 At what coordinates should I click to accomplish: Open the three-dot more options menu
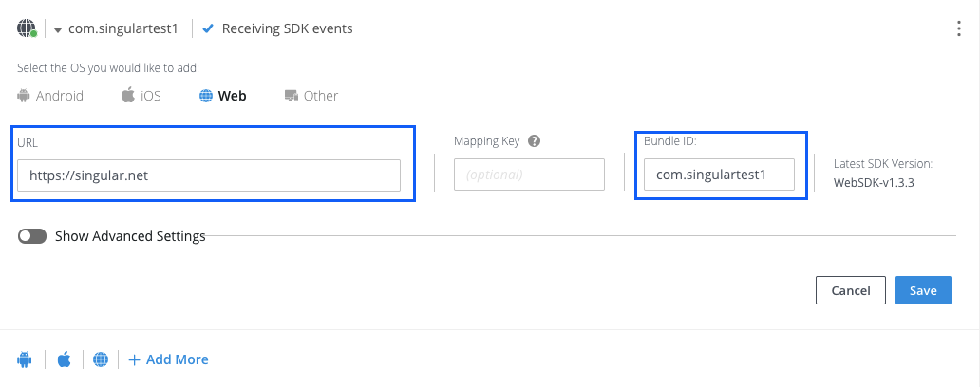959,28
